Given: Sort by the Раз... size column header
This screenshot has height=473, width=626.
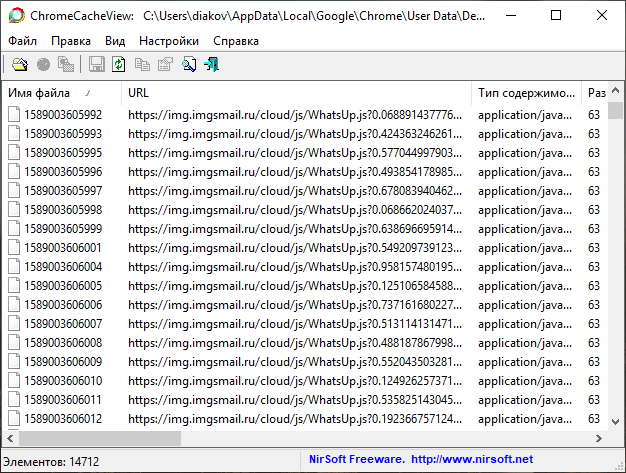Looking at the screenshot, I should tap(595, 93).
